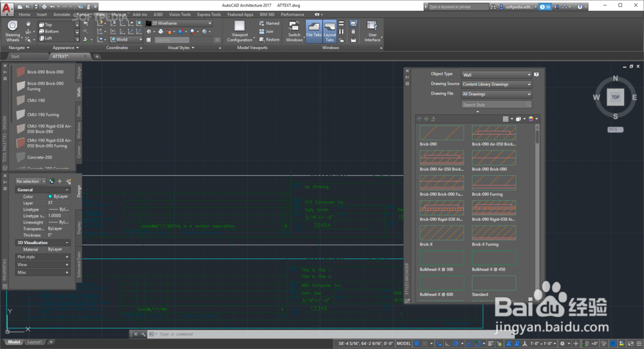Click the Styles Browser vertical scrollbar
Viewport: 644px width, 349px height.
(x=537, y=214)
